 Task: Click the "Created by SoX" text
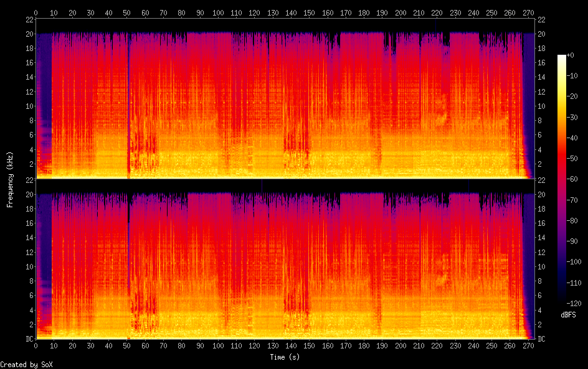click(26, 365)
